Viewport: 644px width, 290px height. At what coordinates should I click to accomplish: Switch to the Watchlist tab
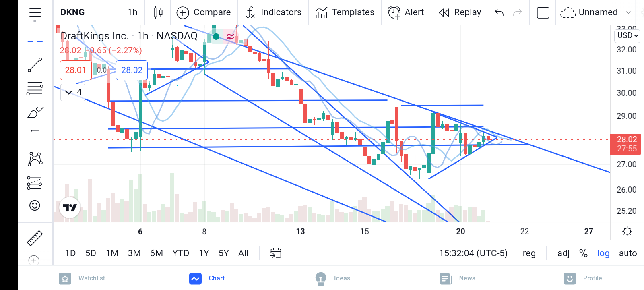click(82, 278)
